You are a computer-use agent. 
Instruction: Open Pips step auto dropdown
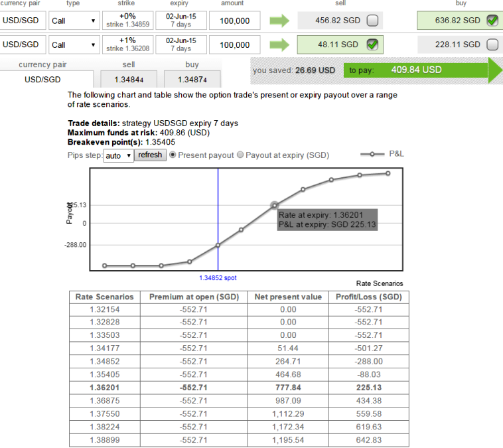[118, 156]
